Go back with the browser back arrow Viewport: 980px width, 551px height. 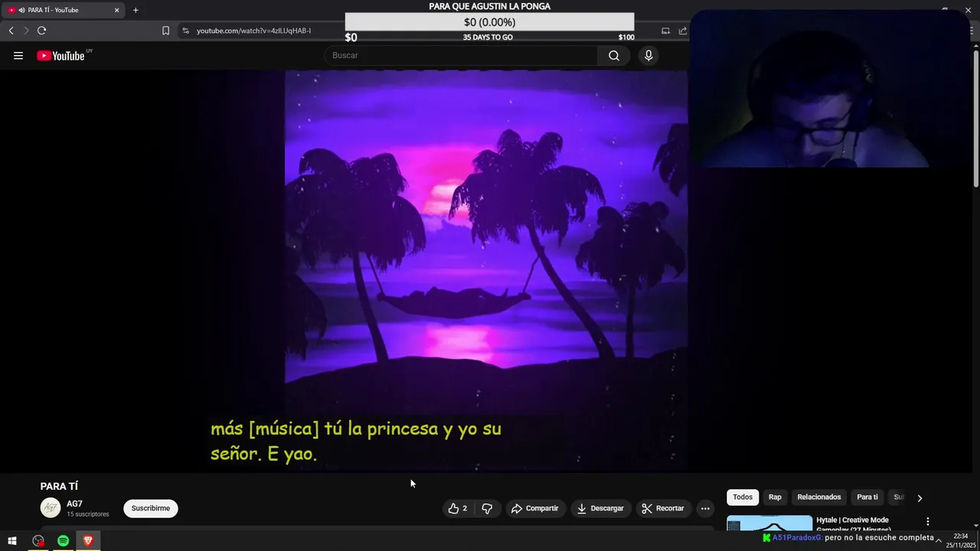tap(11, 31)
